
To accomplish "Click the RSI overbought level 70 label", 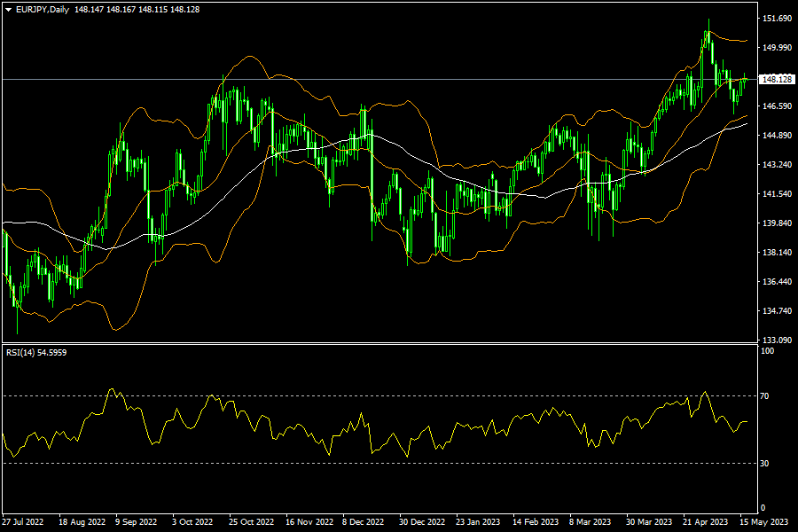I will coord(764,395).
